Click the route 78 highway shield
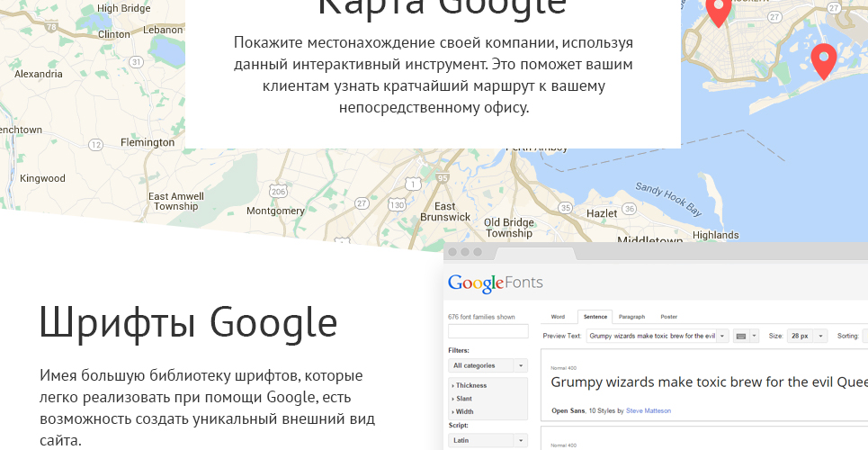Screen dimensions: 868x450 tap(52, 26)
